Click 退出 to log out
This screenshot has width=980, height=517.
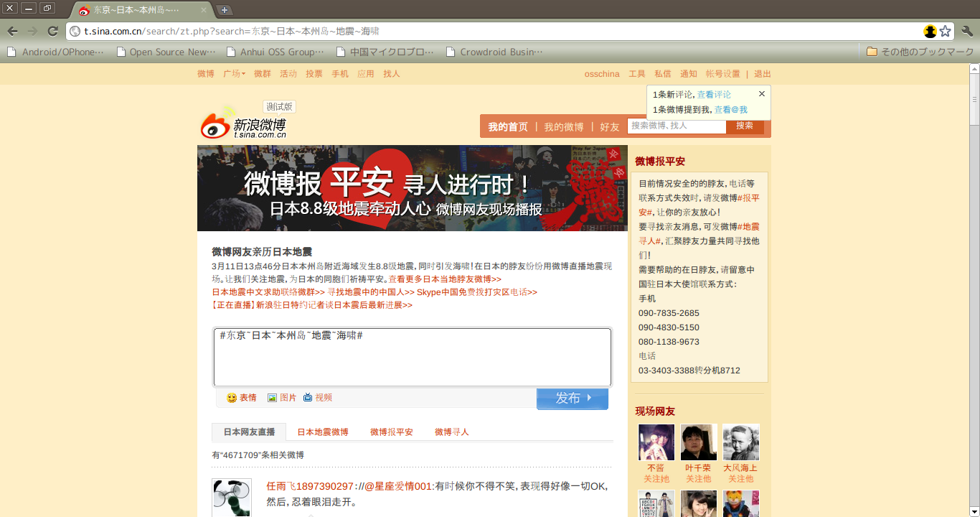click(763, 74)
